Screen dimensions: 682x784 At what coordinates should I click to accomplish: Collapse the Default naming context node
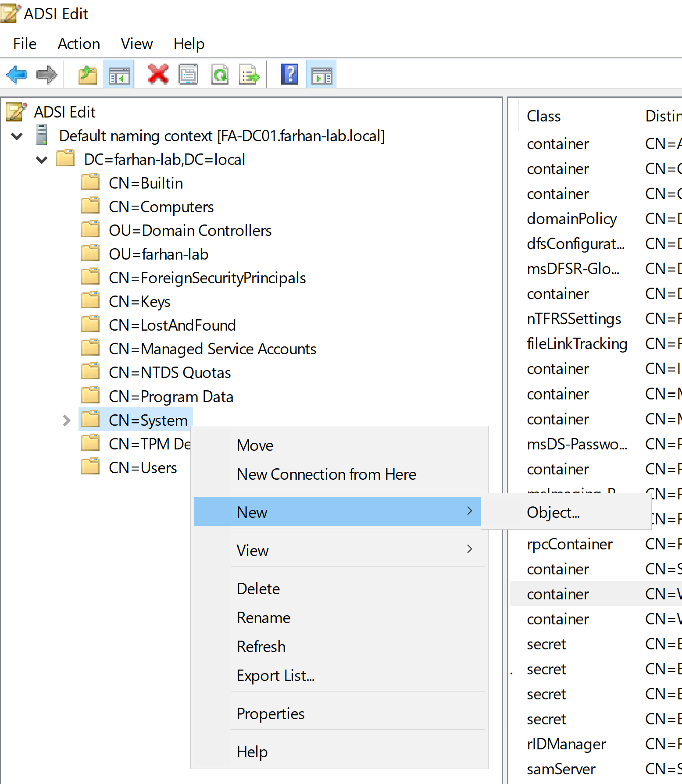[x=17, y=136]
